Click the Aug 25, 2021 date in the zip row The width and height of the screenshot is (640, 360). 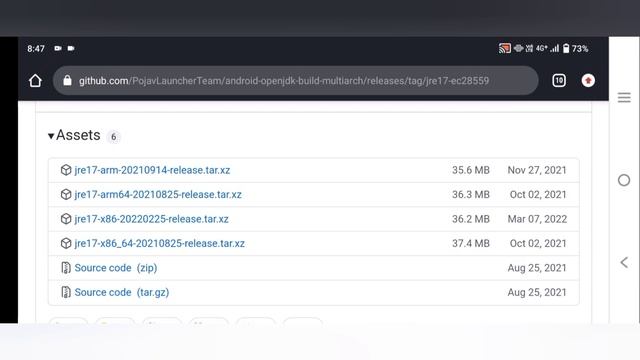click(537, 268)
